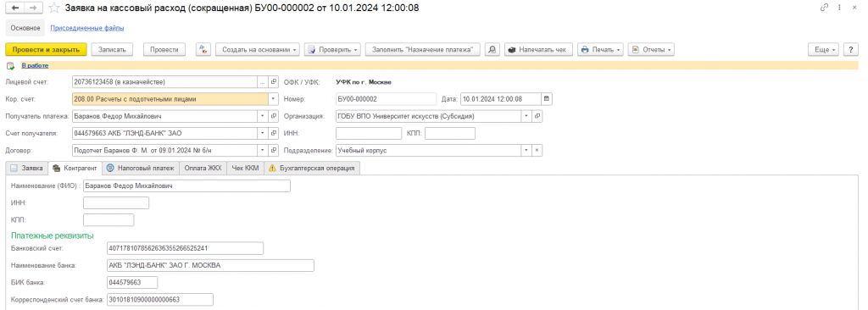Click the header КПП input field
The height and width of the screenshot is (310, 868).
coord(450,134)
